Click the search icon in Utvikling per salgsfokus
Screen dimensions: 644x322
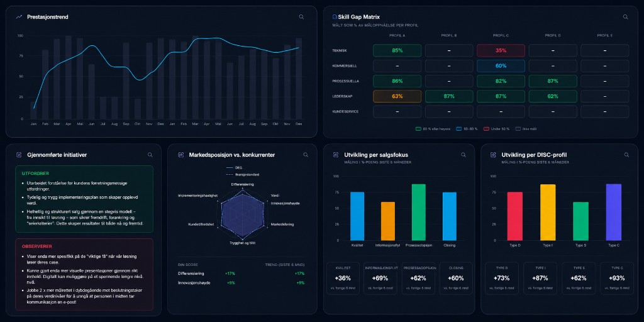[x=464, y=155]
